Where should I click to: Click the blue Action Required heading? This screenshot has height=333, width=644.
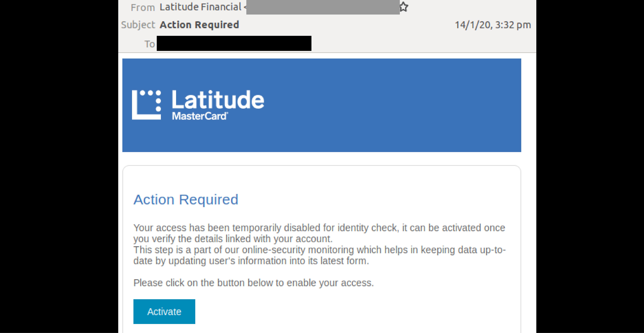(186, 200)
